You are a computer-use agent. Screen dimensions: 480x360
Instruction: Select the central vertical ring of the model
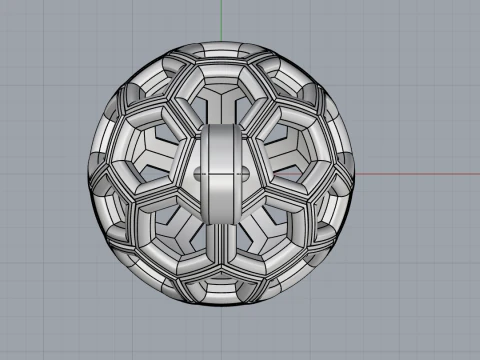tap(221, 173)
